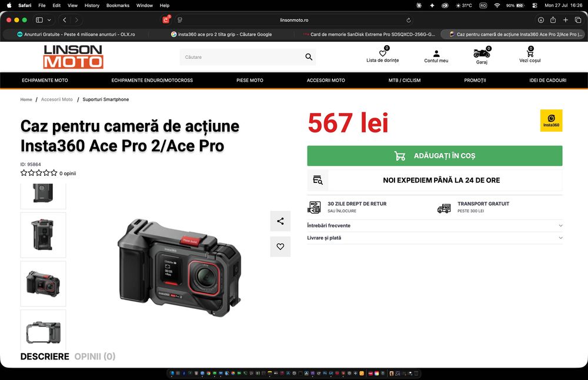Open macOS Control Center

coord(534,5)
